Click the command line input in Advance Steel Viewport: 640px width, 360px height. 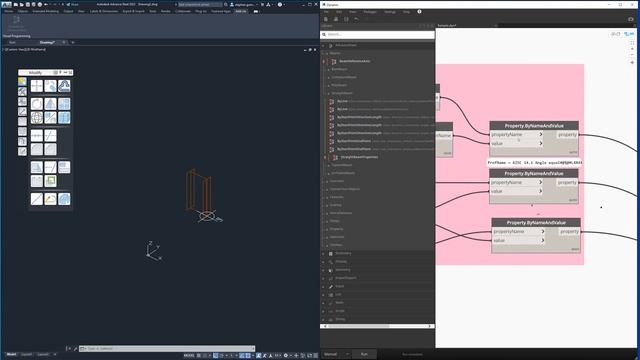click(167, 349)
